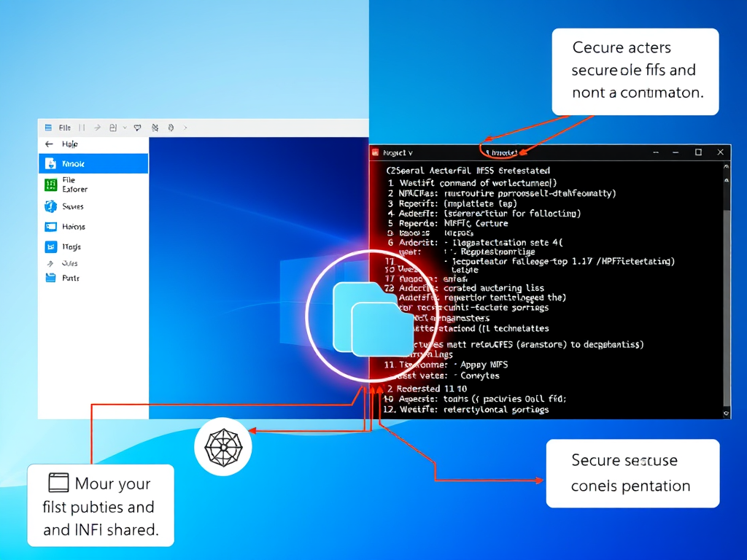Click the blue screen icon beside Haions
The height and width of the screenshot is (560, 747).
pyautogui.click(x=50, y=227)
